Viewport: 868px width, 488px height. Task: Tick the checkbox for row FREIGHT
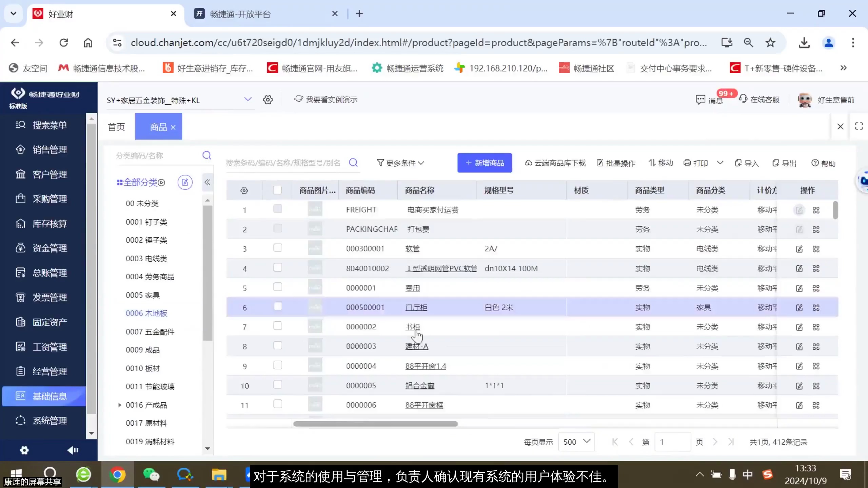click(x=277, y=209)
